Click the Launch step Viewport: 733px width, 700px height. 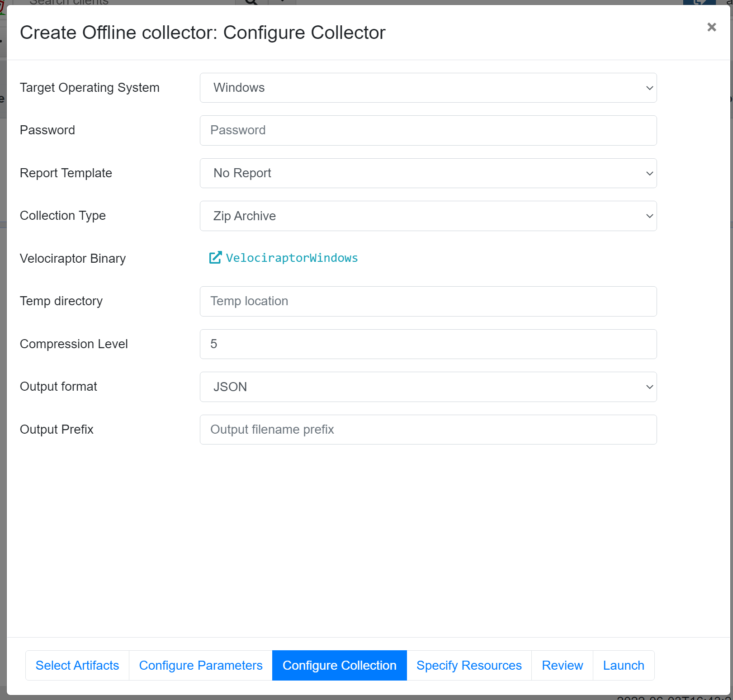click(624, 665)
